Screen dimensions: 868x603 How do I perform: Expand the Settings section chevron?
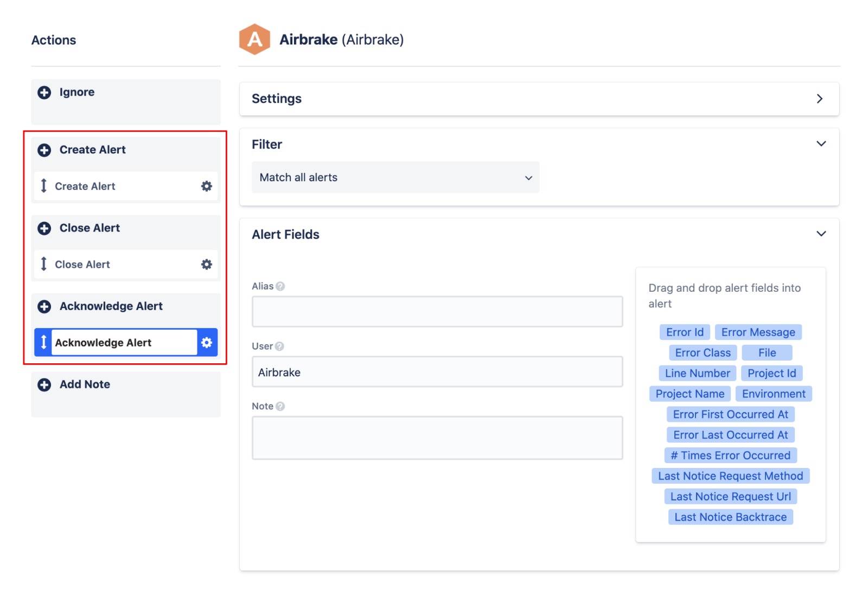pyautogui.click(x=820, y=99)
